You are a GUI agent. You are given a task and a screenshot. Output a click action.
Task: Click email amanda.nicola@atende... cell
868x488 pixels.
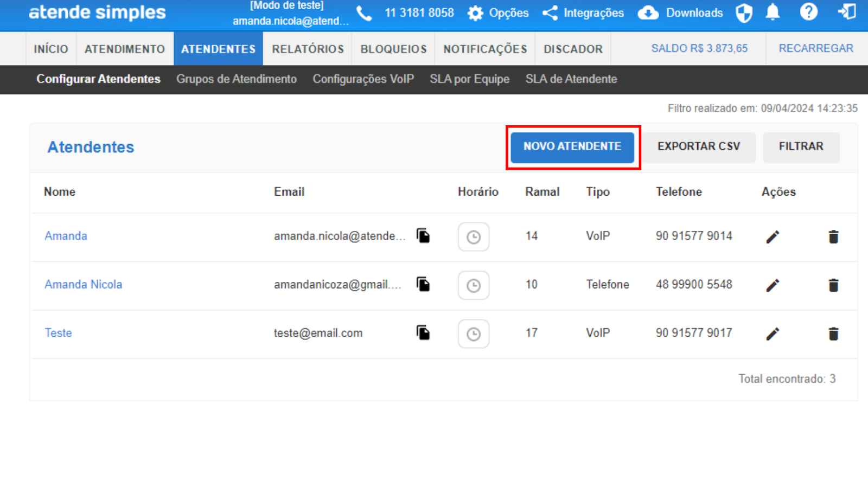340,236
